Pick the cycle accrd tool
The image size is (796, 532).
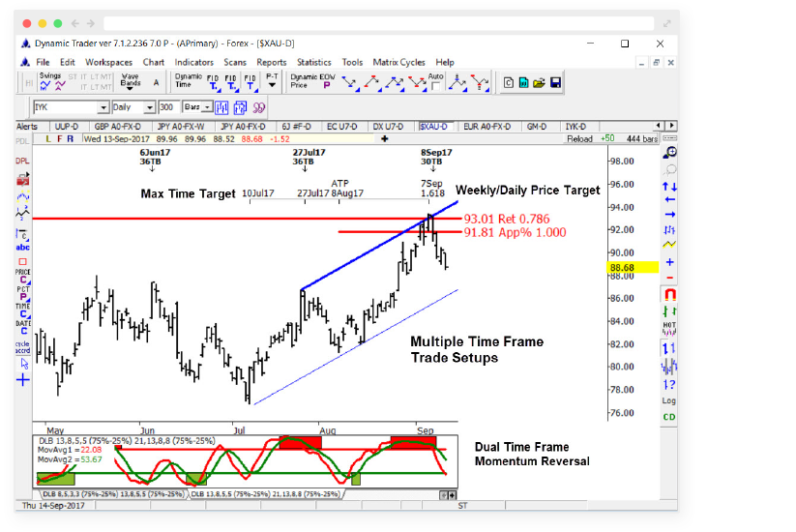22,347
